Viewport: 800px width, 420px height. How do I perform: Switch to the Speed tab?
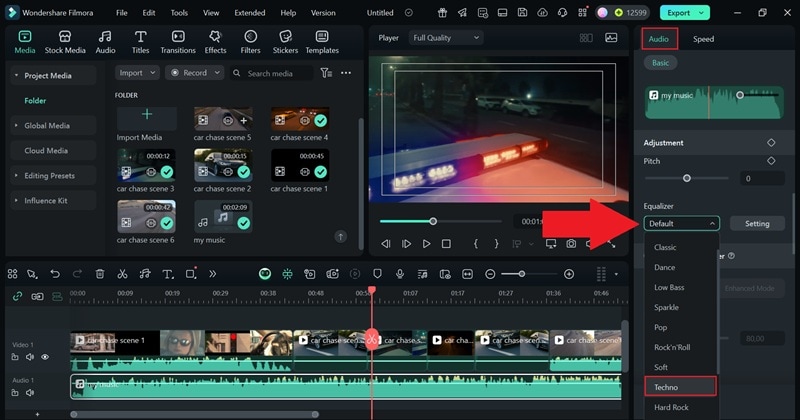(704, 39)
